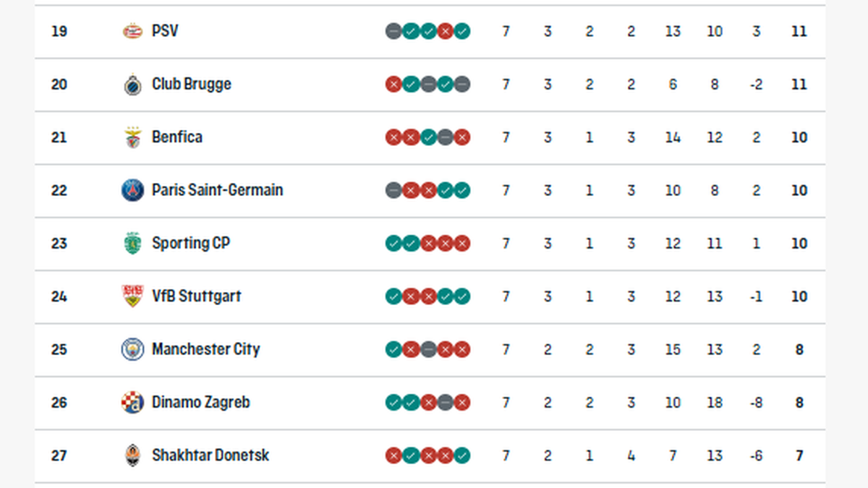Click Club Brugge's first red loss indicator
This screenshot has width=868, height=488.
click(393, 85)
